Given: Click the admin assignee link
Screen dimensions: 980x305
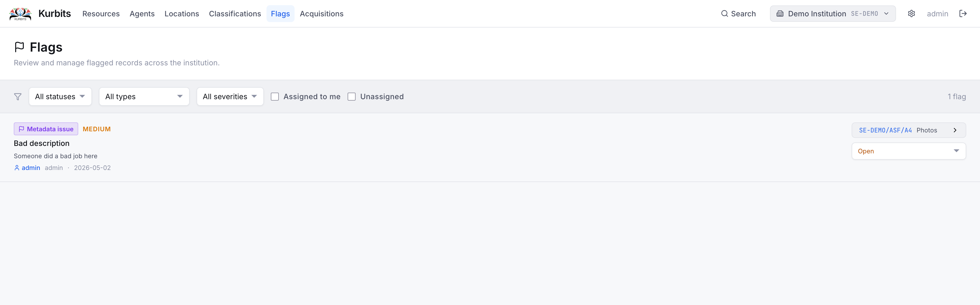Looking at the screenshot, I should (27, 168).
